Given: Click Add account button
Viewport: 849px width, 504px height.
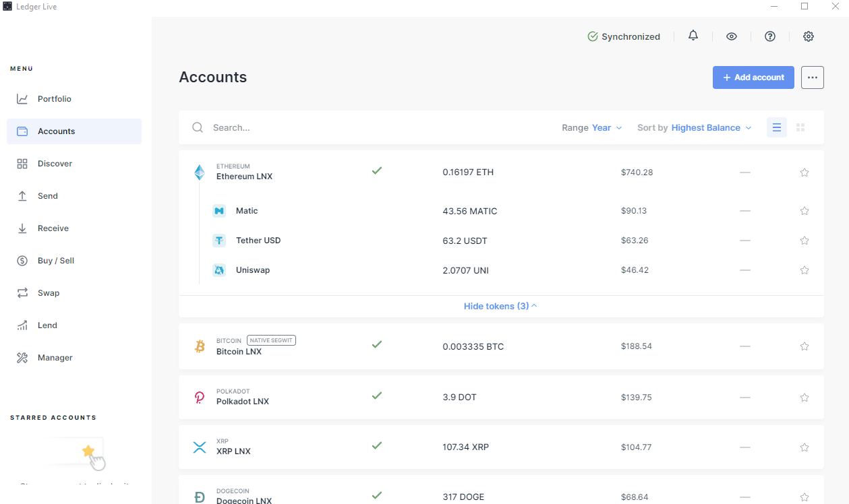Looking at the screenshot, I should pos(753,77).
